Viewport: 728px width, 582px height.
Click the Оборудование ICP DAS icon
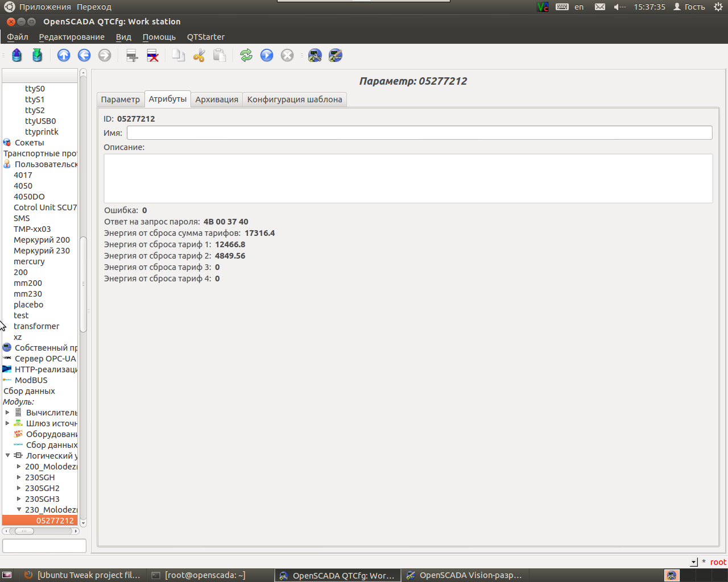(18, 434)
